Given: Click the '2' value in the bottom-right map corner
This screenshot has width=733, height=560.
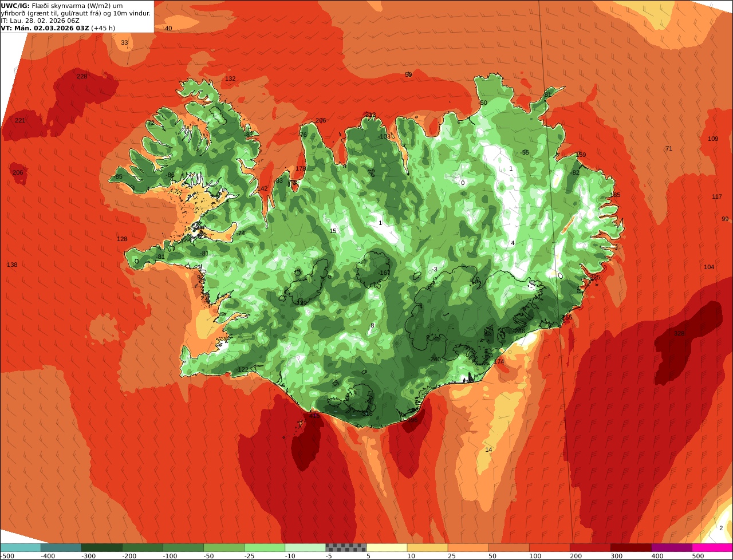Looking at the screenshot, I should pyautogui.click(x=721, y=528).
